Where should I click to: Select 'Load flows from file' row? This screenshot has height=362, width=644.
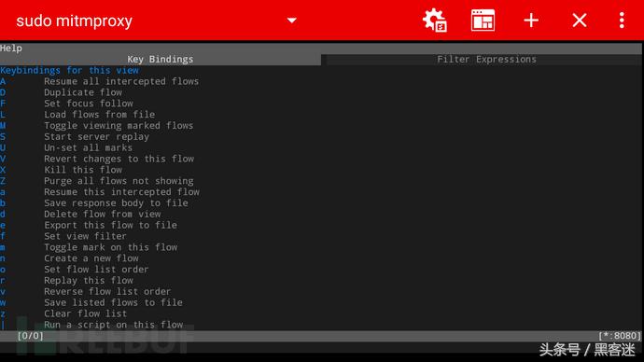(77, 115)
